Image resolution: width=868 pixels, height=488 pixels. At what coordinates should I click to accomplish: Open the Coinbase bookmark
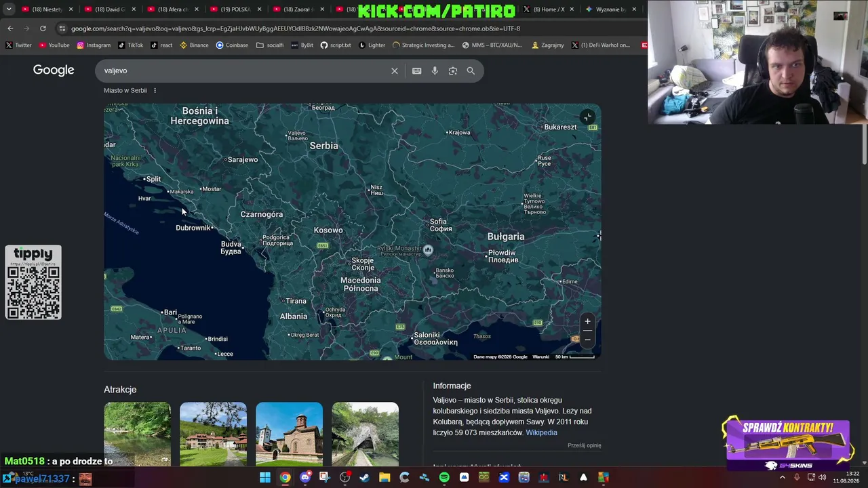click(232, 45)
